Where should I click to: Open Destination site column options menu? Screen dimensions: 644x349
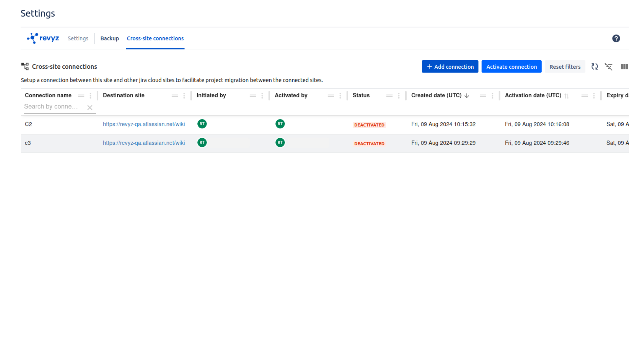pos(184,96)
